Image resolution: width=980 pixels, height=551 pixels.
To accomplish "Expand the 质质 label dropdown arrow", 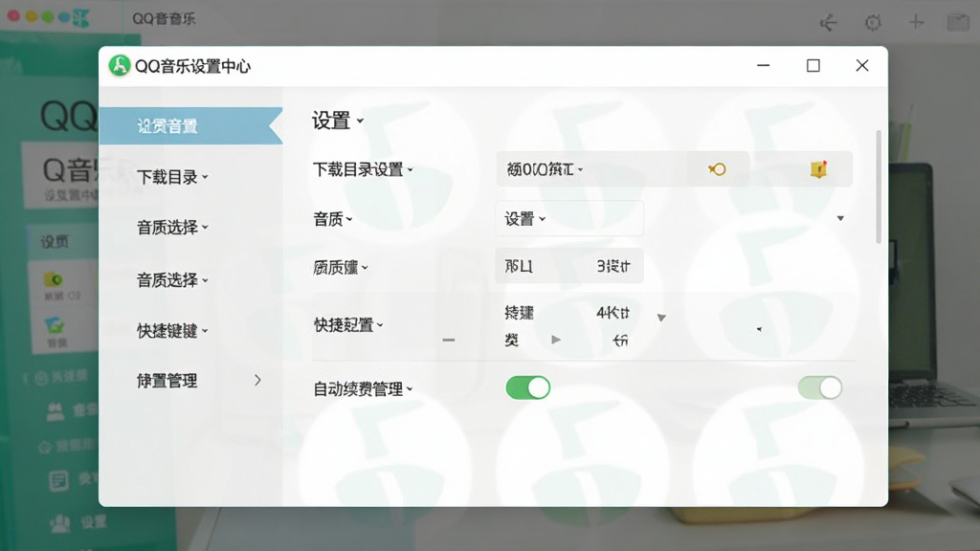I will pyautogui.click(x=365, y=268).
